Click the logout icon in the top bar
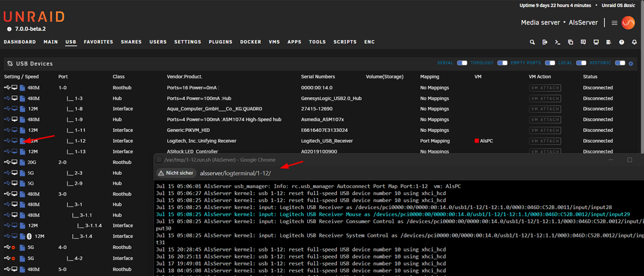This screenshot has width=644, height=276. pyautogui.click(x=545, y=42)
